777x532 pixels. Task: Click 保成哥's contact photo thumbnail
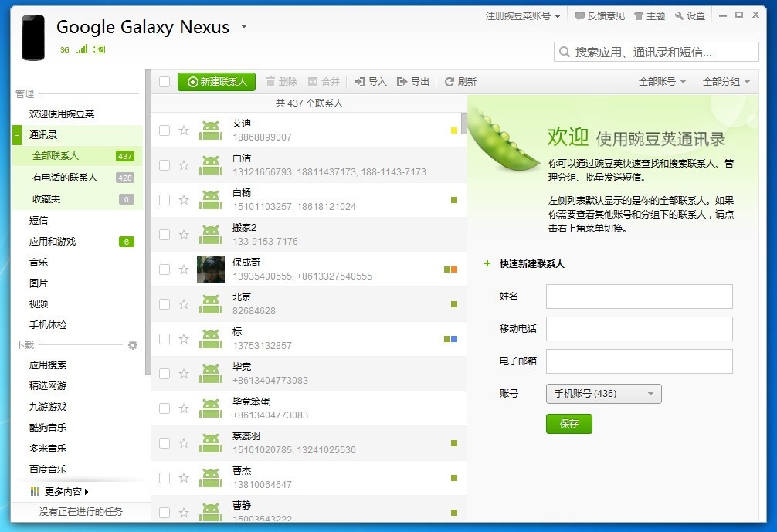pos(211,269)
